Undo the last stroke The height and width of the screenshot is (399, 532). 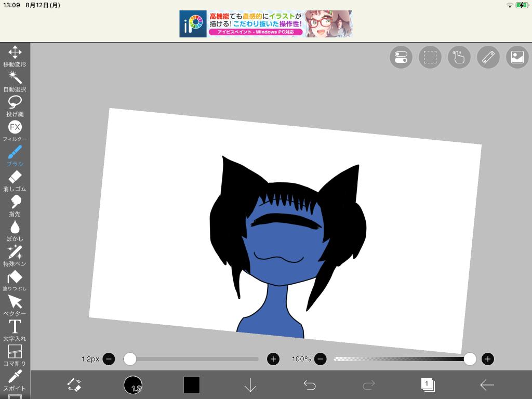pyautogui.click(x=310, y=385)
